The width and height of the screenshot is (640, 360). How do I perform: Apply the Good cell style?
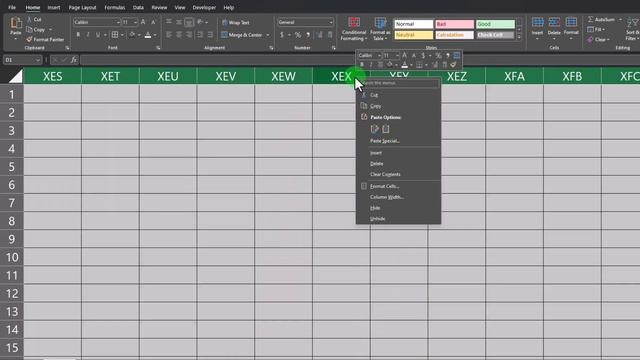pos(495,24)
